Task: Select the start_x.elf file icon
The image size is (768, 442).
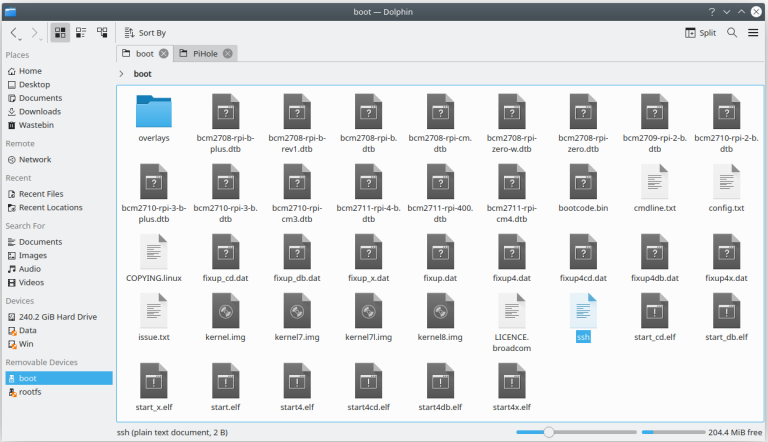Action: 154,381
